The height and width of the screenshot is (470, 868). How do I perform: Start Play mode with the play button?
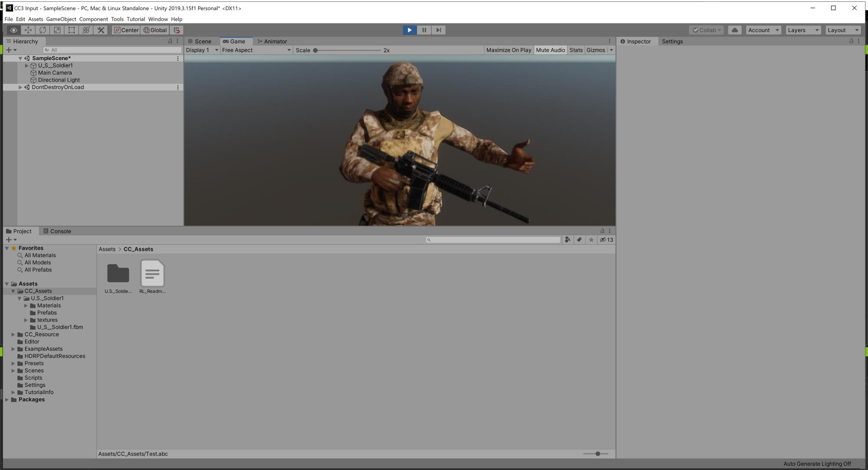tap(409, 30)
